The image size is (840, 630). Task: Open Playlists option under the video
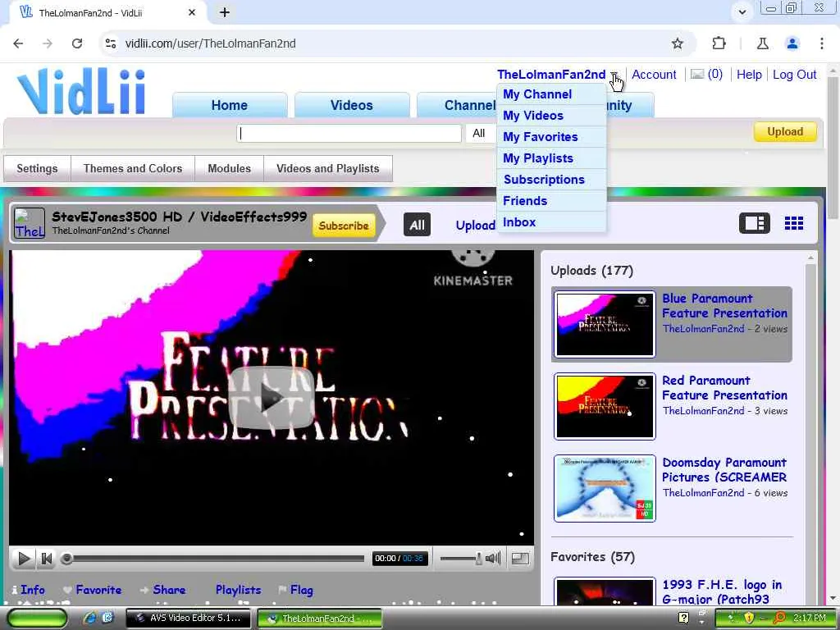click(x=238, y=590)
